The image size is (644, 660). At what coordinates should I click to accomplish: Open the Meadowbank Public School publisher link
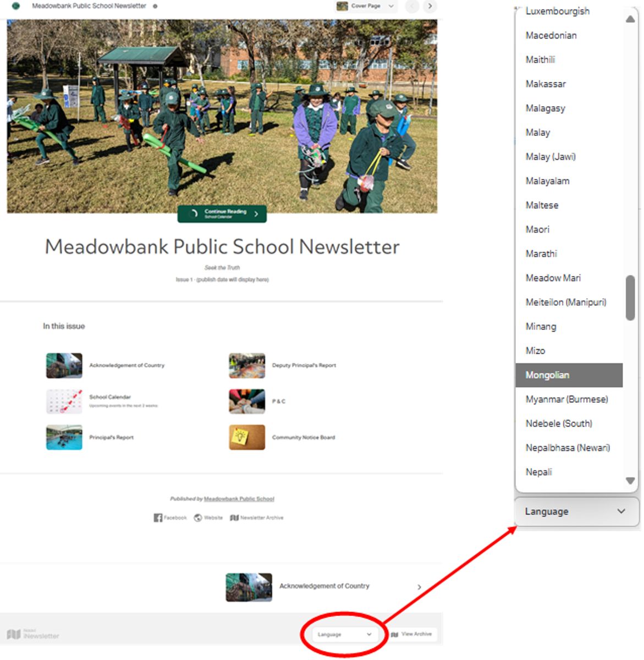[x=239, y=499]
